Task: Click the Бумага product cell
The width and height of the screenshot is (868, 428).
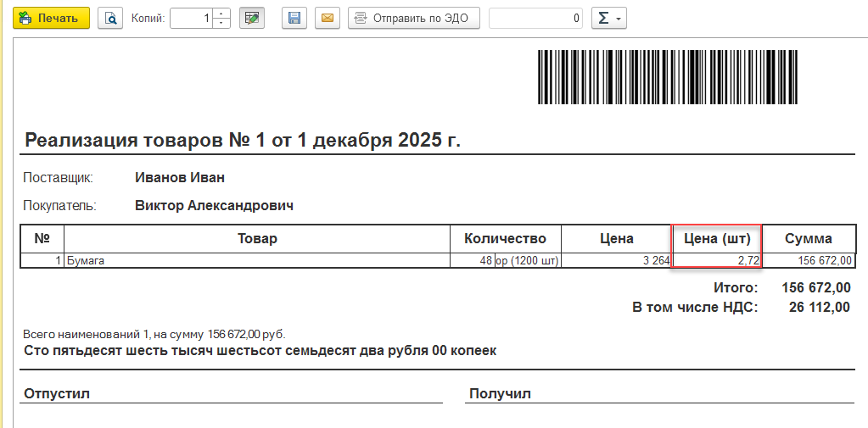Action: coord(255,261)
